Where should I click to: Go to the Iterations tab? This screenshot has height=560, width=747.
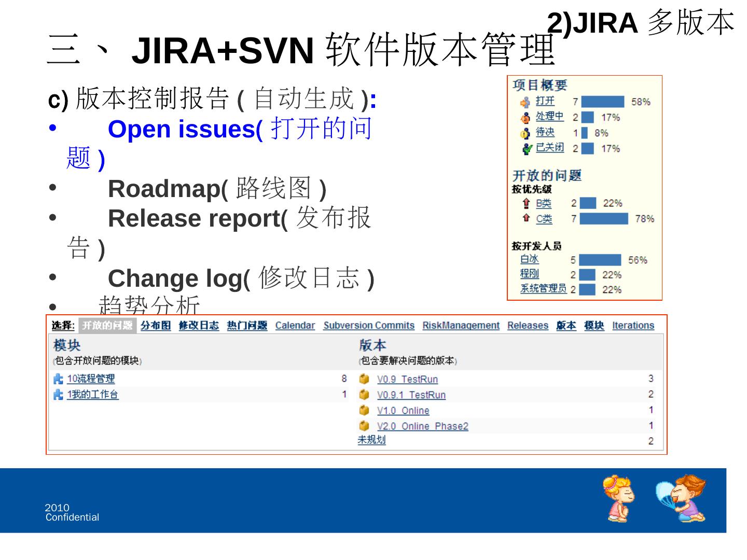click(633, 325)
